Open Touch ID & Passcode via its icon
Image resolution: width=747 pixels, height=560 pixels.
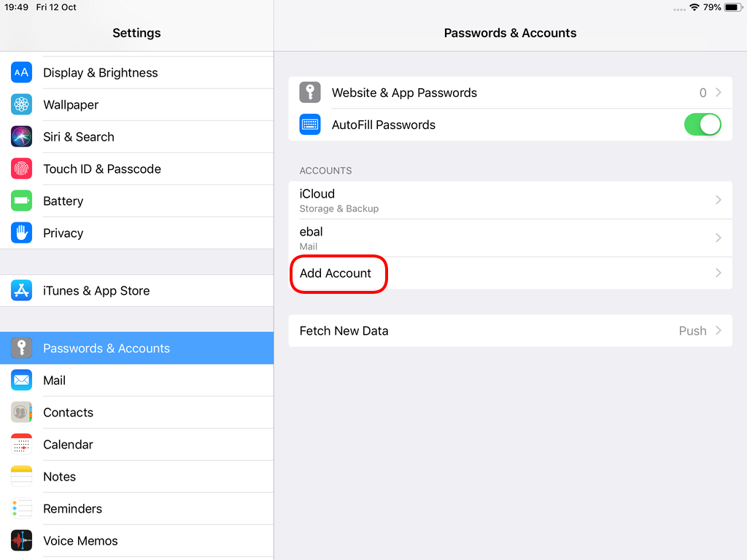pos(21,168)
